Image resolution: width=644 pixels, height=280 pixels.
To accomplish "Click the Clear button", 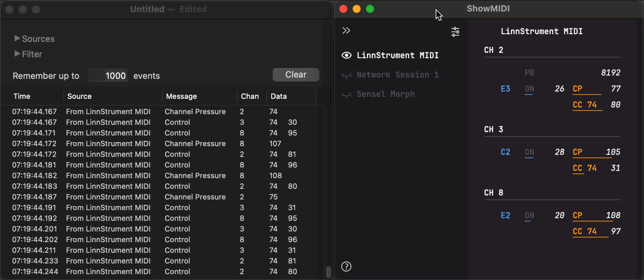I will click(296, 75).
